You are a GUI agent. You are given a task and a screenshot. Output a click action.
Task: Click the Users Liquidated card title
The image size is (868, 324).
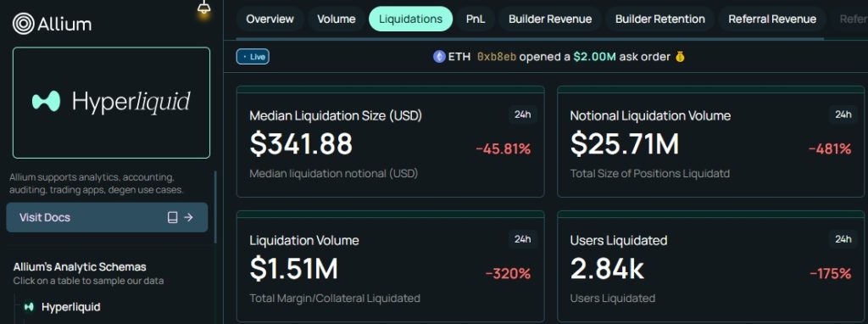click(x=618, y=240)
